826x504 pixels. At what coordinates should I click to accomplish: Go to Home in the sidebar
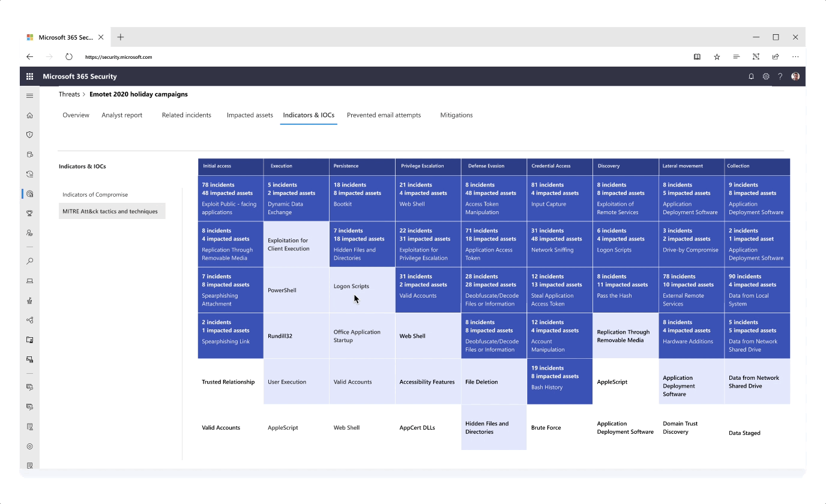(x=29, y=115)
